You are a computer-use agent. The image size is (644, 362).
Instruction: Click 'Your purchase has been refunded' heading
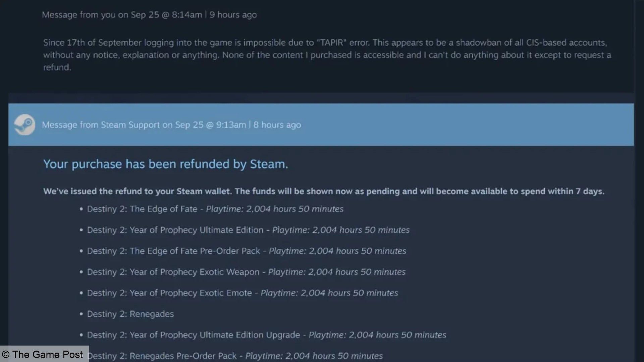[165, 164]
